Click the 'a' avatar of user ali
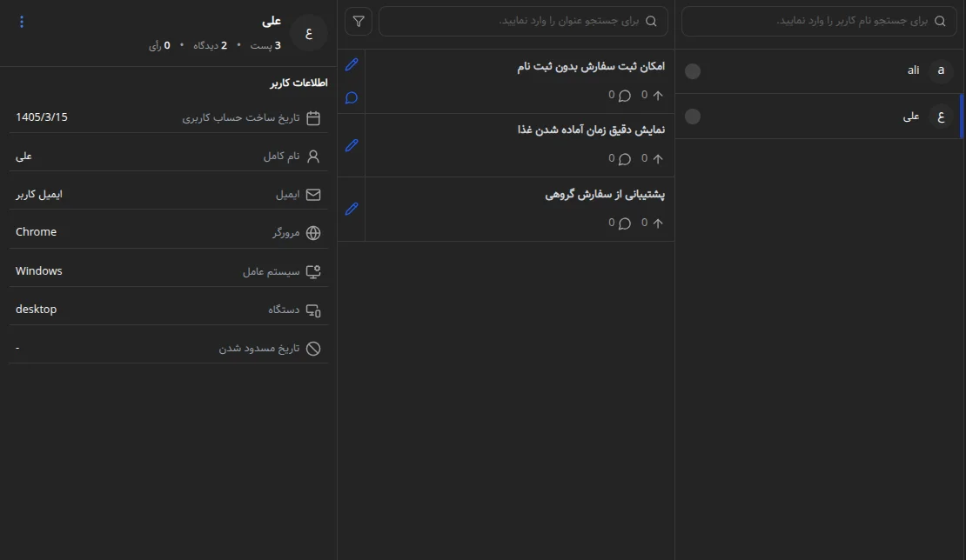Image resolution: width=966 pixels, height=560 pixels. point(941,70)
